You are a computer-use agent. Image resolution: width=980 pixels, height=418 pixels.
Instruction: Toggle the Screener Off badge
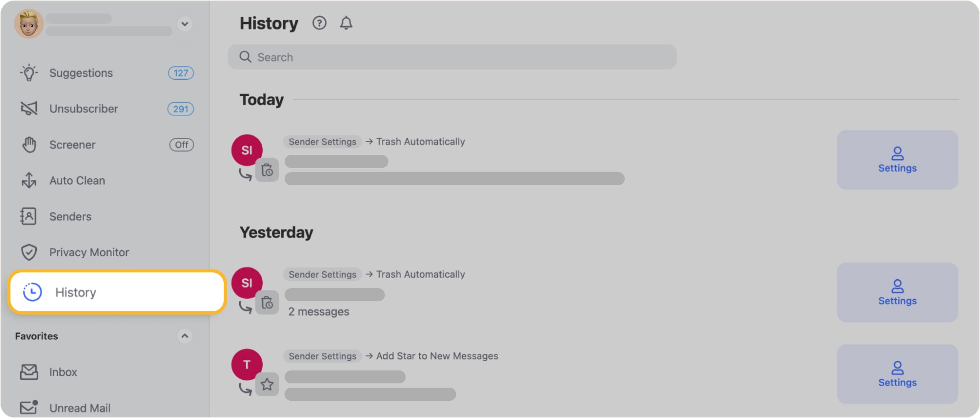point(181,144)
